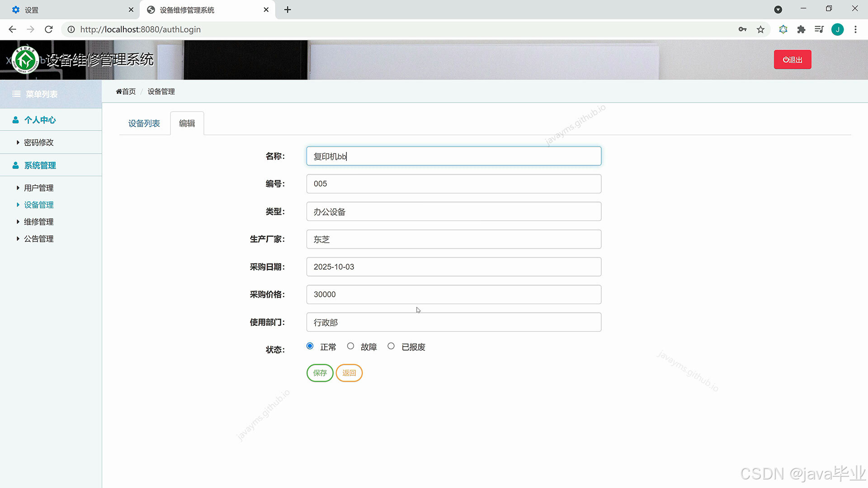Click the browser address bar URL
This screenshot has width=868, height=488.
141,29
